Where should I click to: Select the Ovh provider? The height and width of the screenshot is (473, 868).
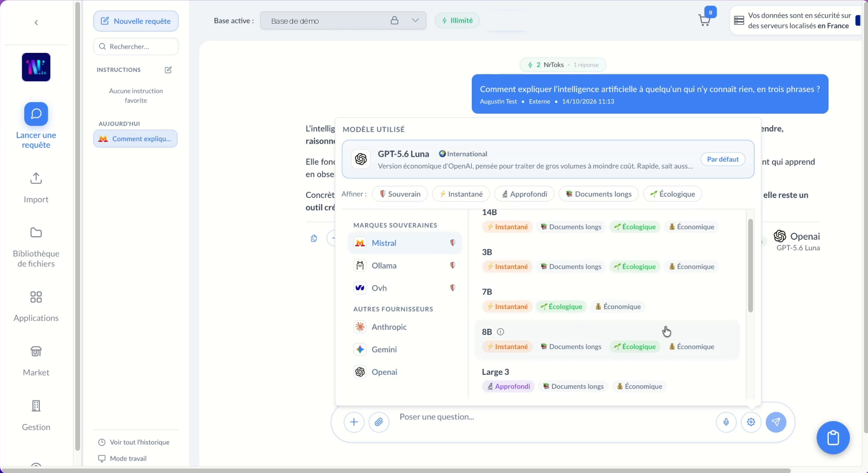tap(405, 288)
